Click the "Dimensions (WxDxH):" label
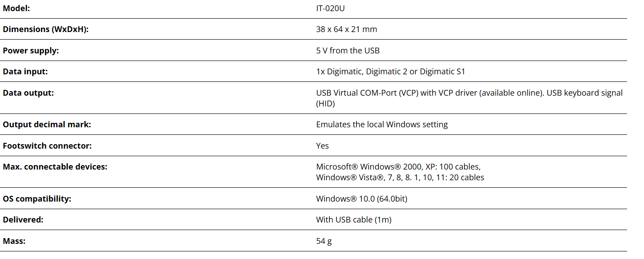This screenshot has height=259, width=644. (x=45, y=29)
